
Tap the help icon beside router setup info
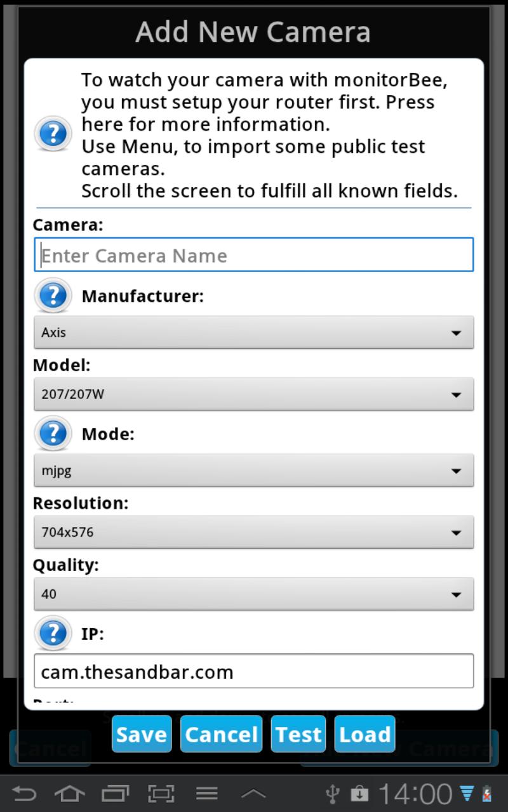[x=53, y=134]
